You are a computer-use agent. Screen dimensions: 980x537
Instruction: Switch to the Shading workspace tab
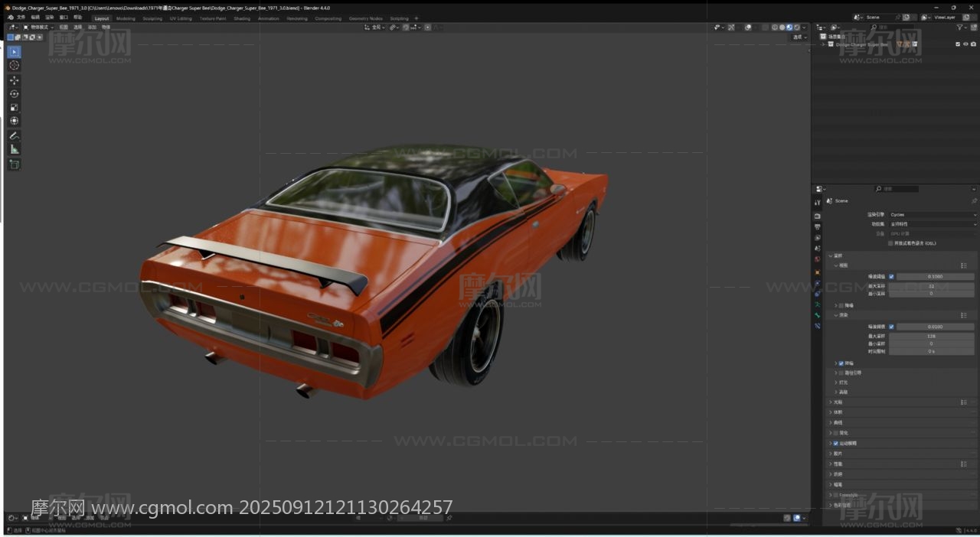click(x=242, y=18)
